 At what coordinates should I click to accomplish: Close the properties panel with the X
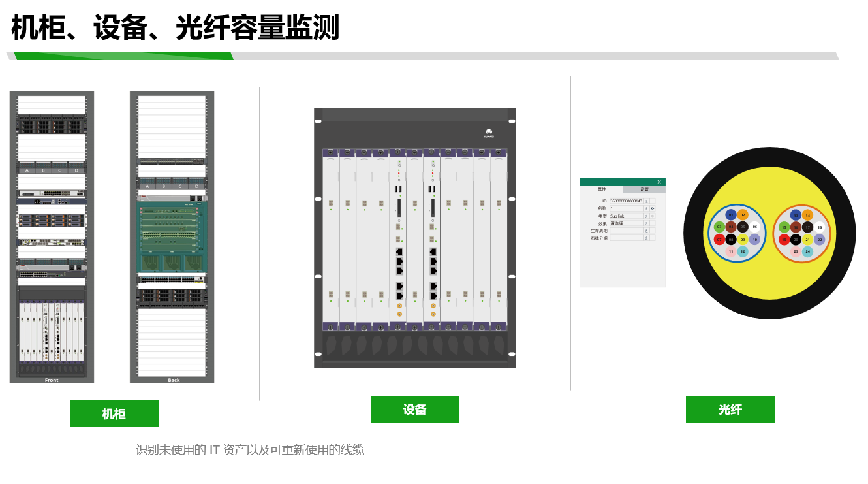[x=659, y=182]
